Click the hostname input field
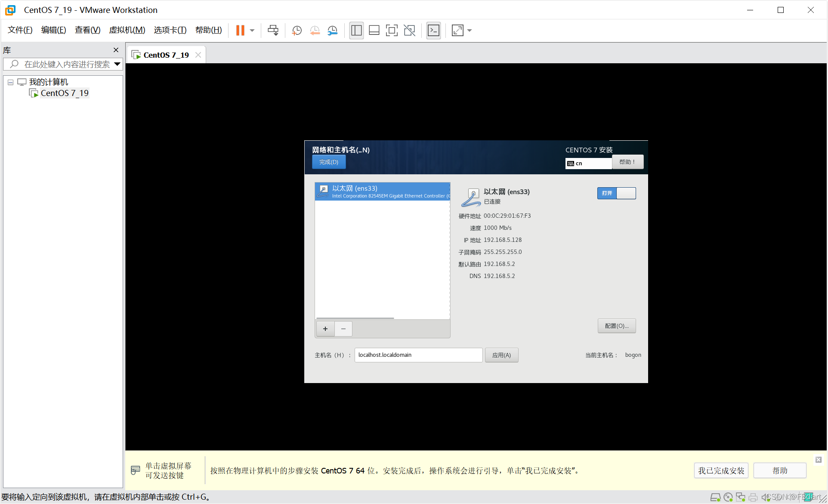The width and height of the screenshot is (828, 504). pos(418,355)
